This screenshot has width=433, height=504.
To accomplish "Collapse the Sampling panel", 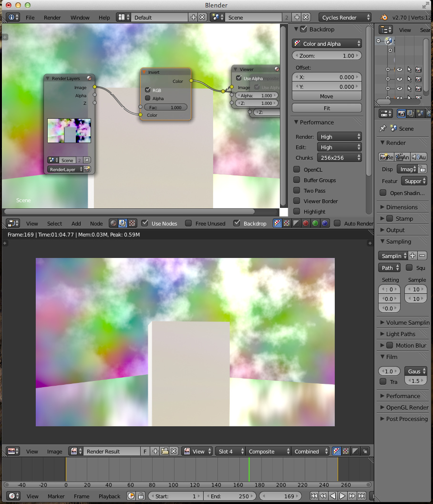I will [399, 241].
